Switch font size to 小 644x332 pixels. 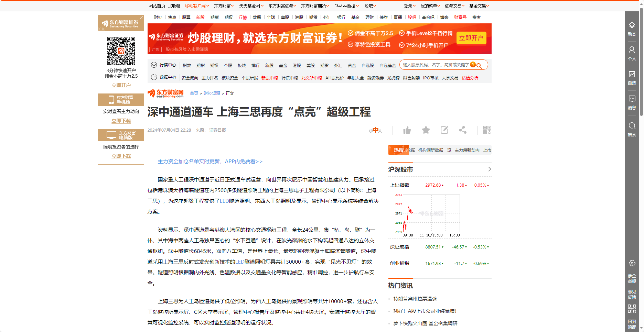point(370,131)
